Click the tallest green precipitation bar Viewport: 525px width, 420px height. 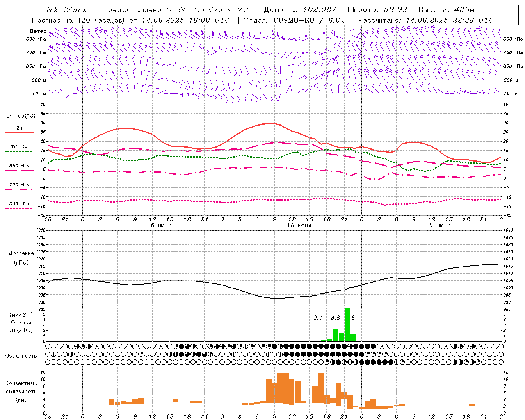pyautogui.click(x=347, y=325)
